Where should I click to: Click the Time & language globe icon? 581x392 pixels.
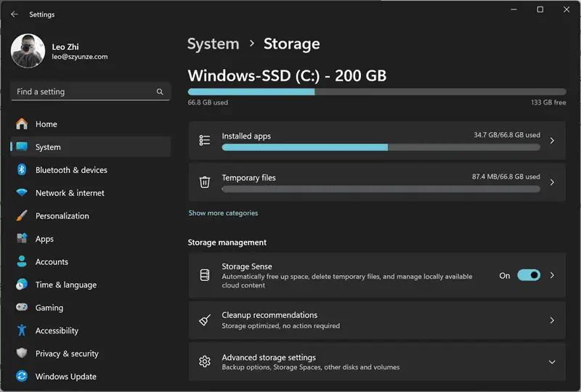pos(22,285)
